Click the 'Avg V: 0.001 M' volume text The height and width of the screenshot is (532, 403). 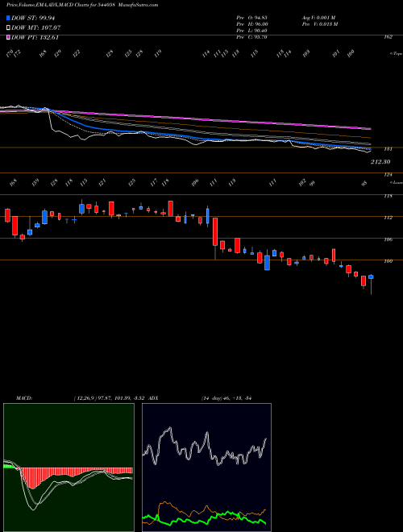(318, 18)
